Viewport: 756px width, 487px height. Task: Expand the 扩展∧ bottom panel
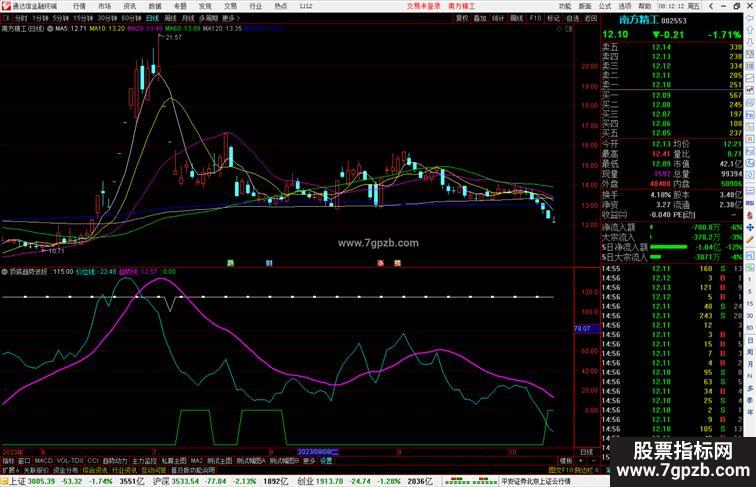click(10, 470)
